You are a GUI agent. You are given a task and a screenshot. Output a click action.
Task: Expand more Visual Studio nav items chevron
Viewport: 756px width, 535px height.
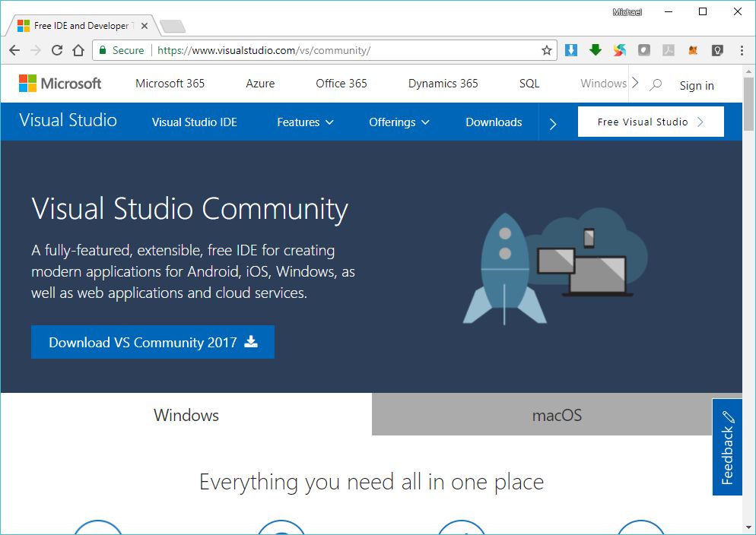coord(552,124)
